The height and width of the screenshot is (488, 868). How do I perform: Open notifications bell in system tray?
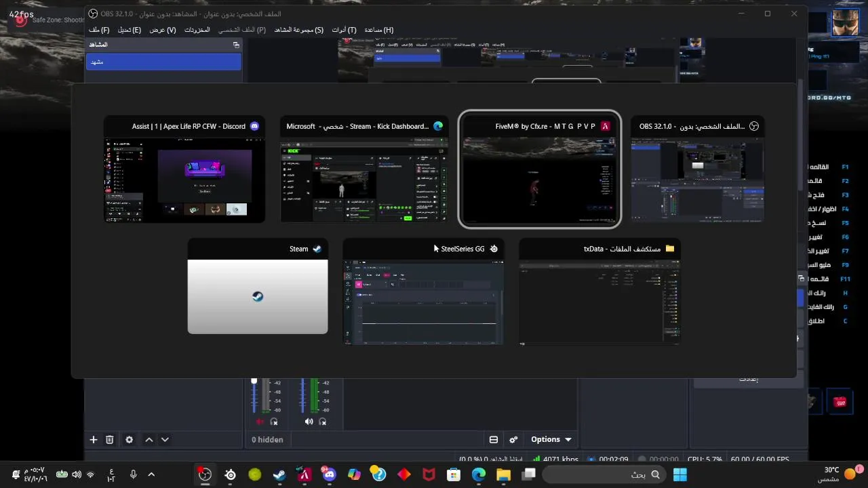pyautogui.click(x=16, y=474)
